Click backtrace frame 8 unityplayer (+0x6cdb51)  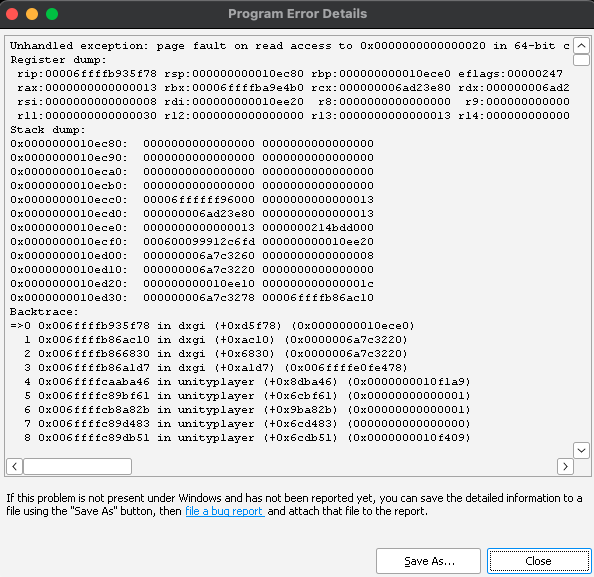[247, 438]
